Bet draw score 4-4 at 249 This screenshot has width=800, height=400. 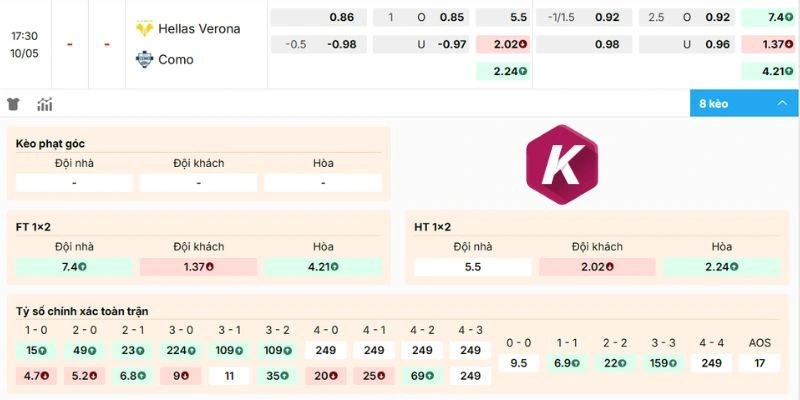click(x=711, y=363)
